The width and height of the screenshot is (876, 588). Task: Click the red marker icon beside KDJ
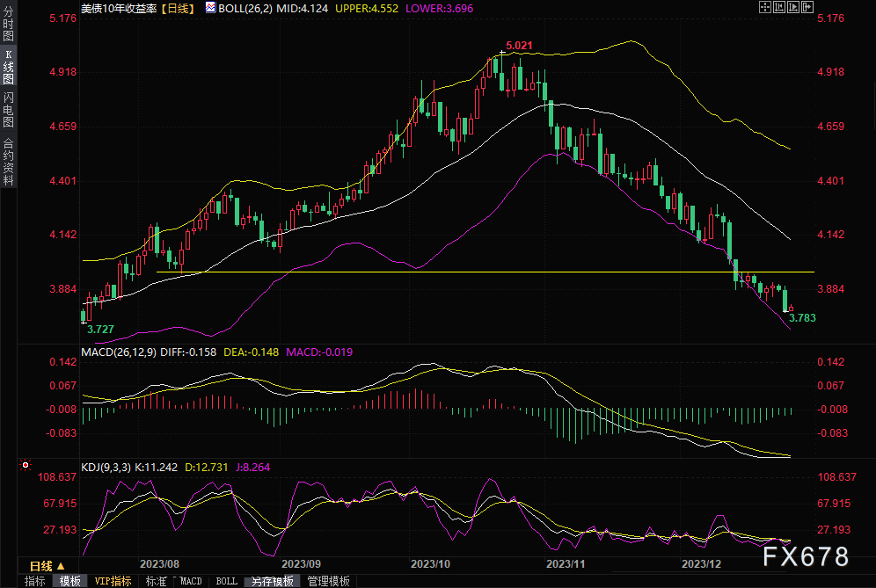(x=26, y=465)
